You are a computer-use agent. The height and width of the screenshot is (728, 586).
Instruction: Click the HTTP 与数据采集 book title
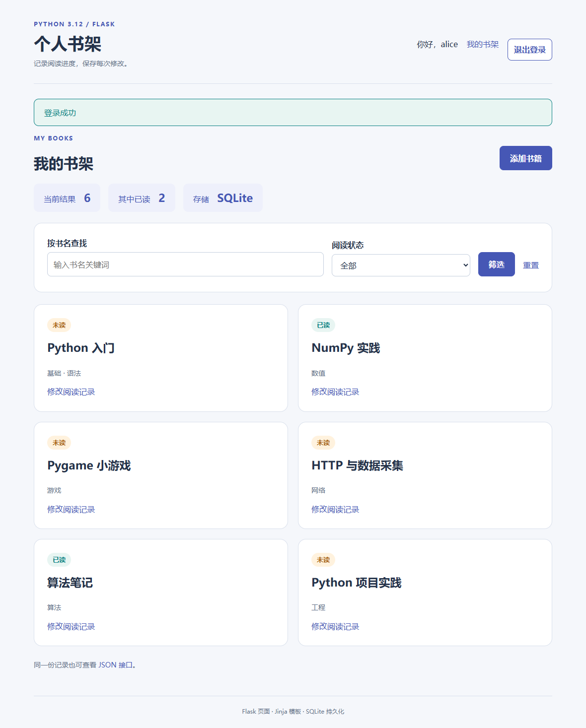coord(357,465)
